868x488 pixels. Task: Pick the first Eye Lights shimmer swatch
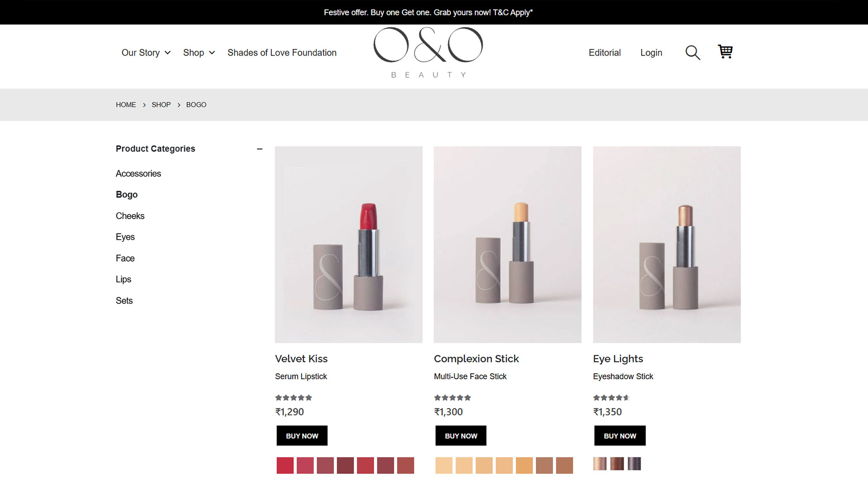600,464
